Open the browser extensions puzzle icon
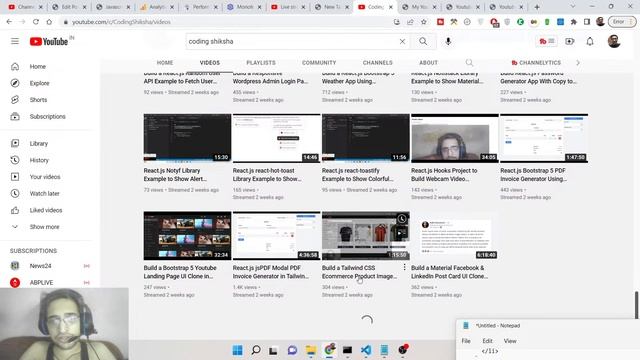Screen dimensions: 640x360 [573, 22]
